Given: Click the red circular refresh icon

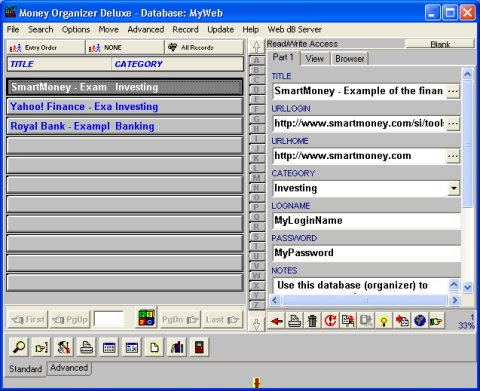Looking at the screenshot, I should tap(330, 321).
